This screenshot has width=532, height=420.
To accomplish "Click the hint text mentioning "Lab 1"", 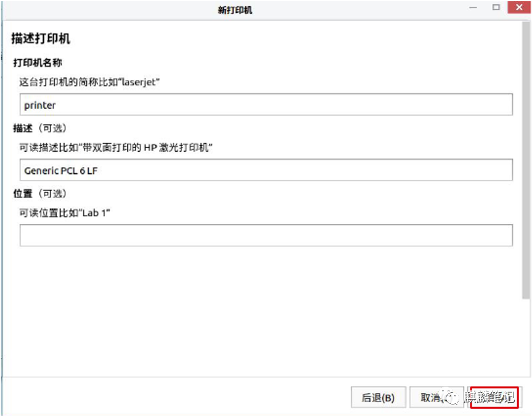I will pos(65,213).
